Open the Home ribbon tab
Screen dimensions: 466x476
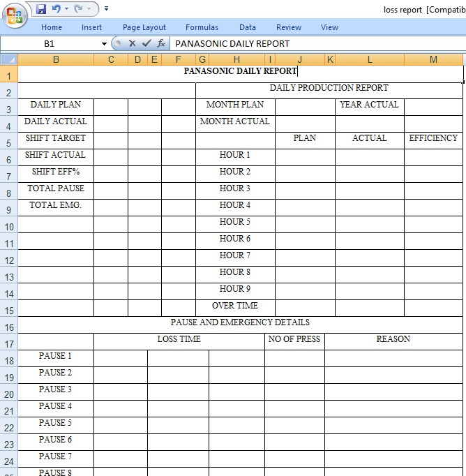52,27
